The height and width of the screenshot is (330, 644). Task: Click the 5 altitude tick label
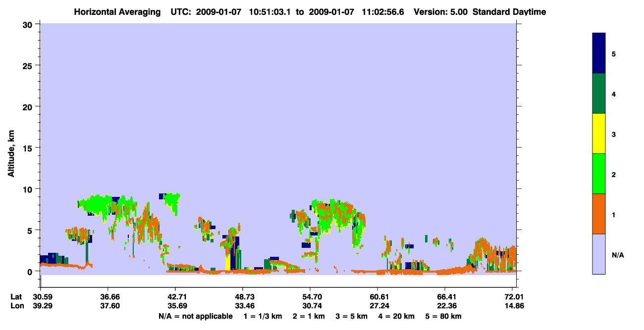click(31, 230)
